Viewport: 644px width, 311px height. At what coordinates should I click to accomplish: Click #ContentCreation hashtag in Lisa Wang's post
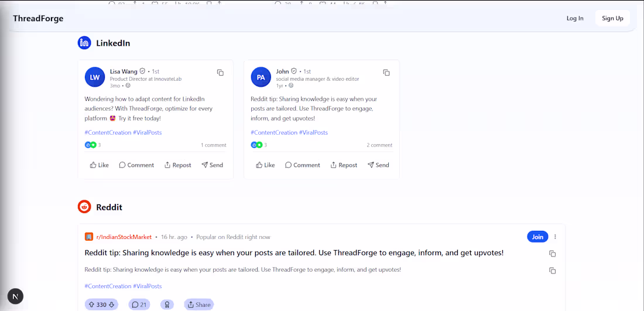click(108, 133)
